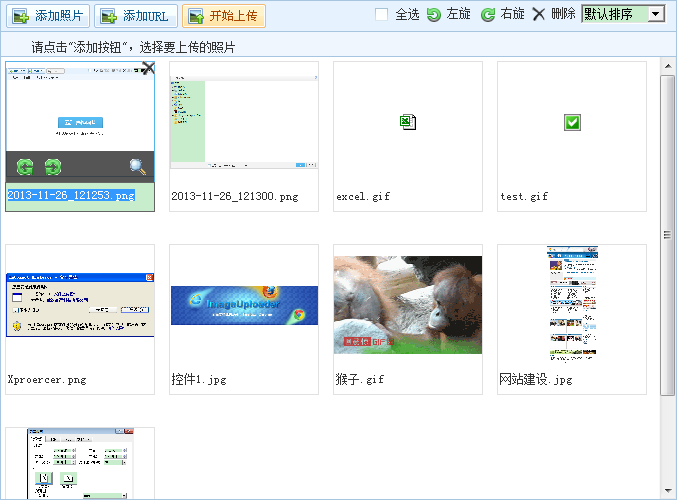Click the excel.gif file name
The height and width of the screenshot is (500, 677).
[x=363, y=196]
